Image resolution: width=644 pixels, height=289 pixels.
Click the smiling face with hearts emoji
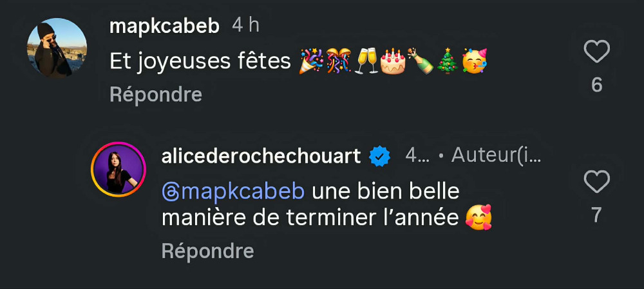pyautogui.click(x=478, y=219)
